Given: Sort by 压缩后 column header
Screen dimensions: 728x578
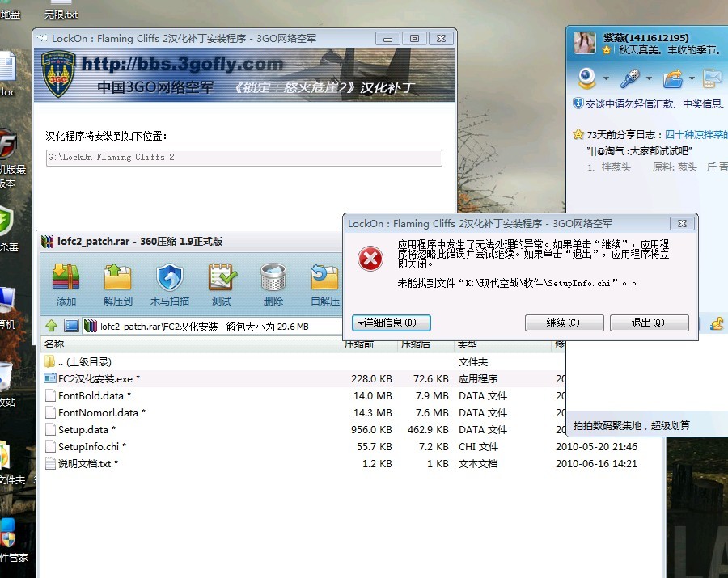Looking at the screenshot, I should (x=425, y=344).
